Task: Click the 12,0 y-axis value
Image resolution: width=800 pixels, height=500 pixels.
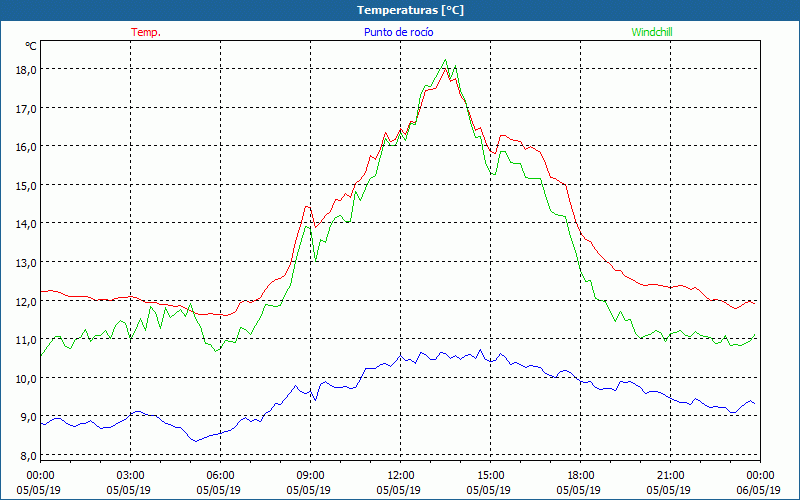Action: [x=26, y=302]
